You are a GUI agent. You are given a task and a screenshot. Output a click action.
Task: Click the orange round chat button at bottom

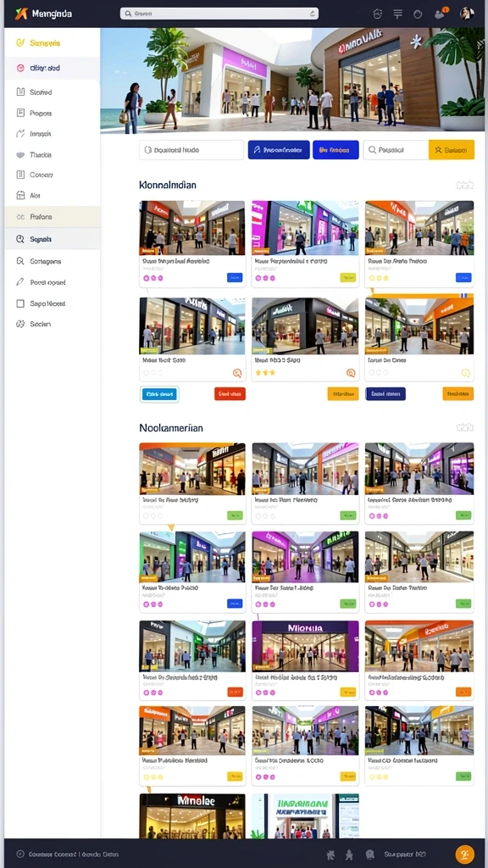pyautogui.click(x=465, y=854)
